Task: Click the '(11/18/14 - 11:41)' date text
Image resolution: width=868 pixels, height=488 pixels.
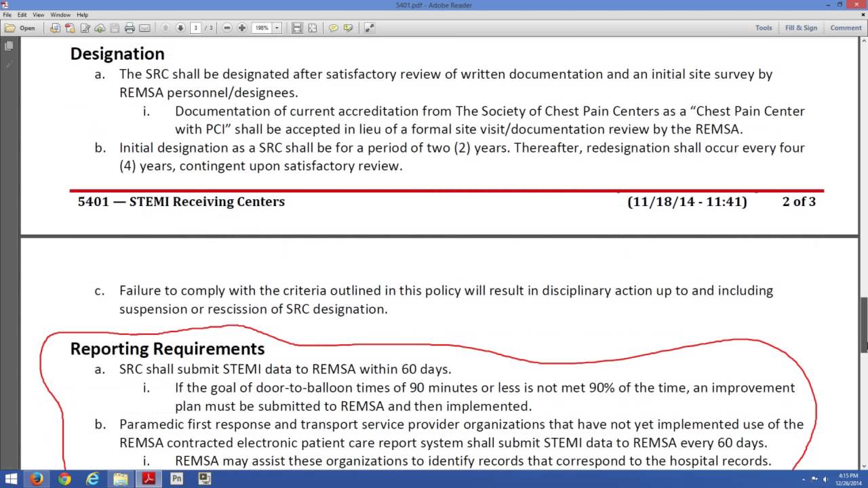Action: coord(687,202)
